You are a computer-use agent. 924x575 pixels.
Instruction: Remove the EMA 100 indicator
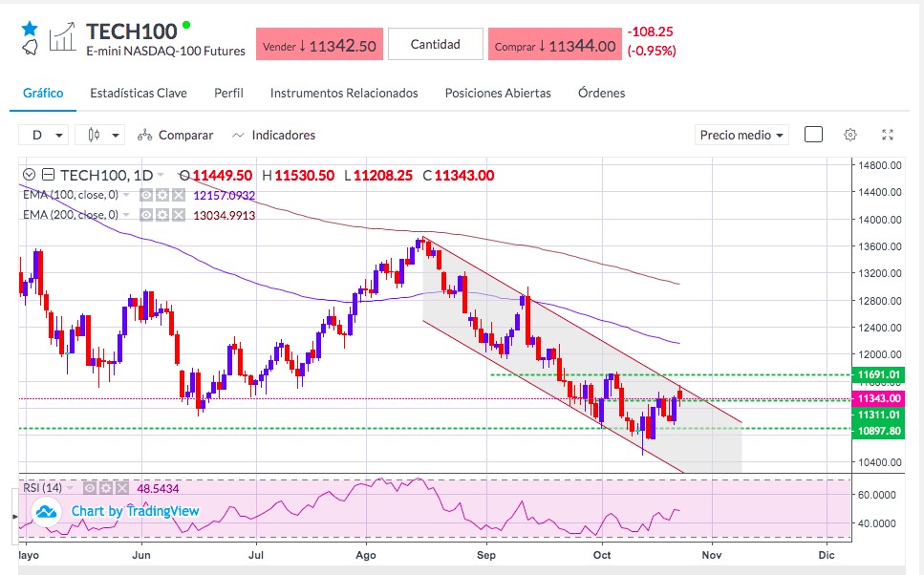tap(178, 195)
